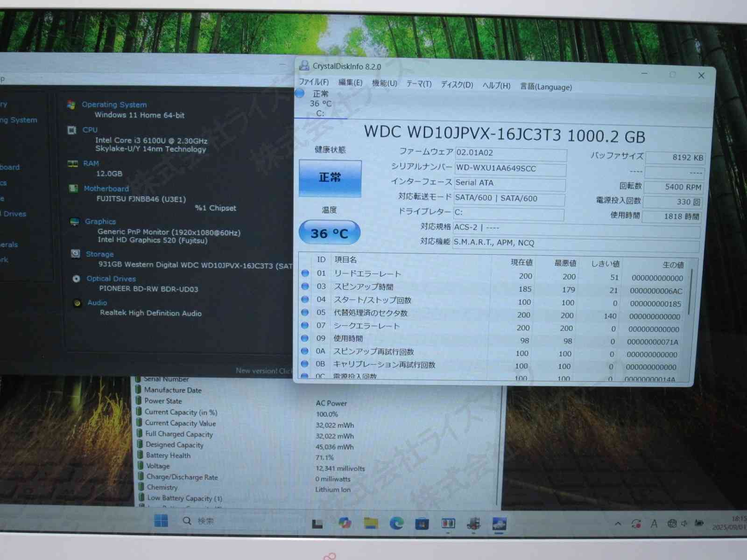Click the New version notice in Speccy
The width and height of the screenshot is (747, 560).
pyautogui.click(x=263, y=371)
